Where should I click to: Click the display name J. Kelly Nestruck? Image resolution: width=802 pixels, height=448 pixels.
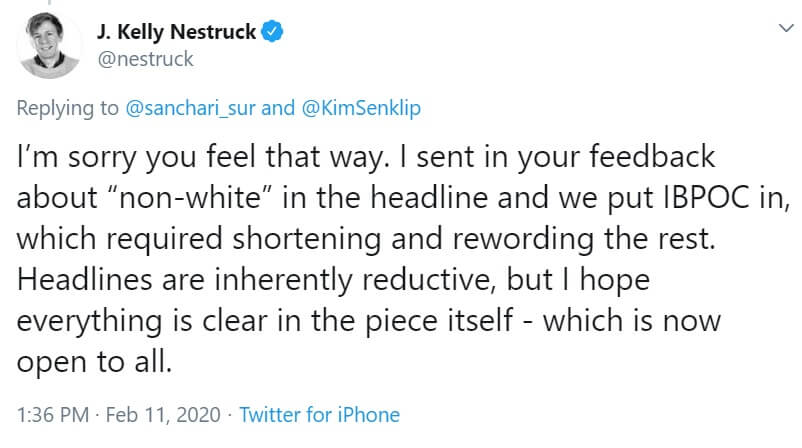pyautogui.click(x=177, y=31)
